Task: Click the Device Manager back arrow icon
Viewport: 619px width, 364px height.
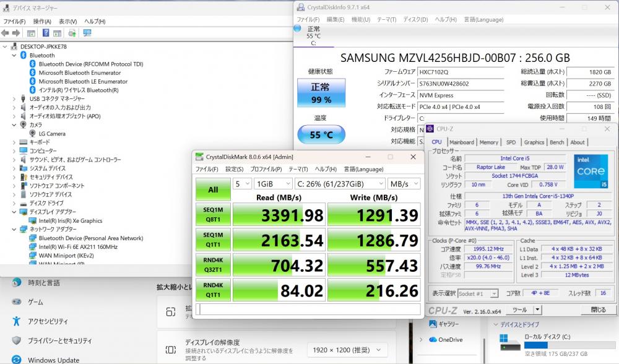Action: [6, 33]
